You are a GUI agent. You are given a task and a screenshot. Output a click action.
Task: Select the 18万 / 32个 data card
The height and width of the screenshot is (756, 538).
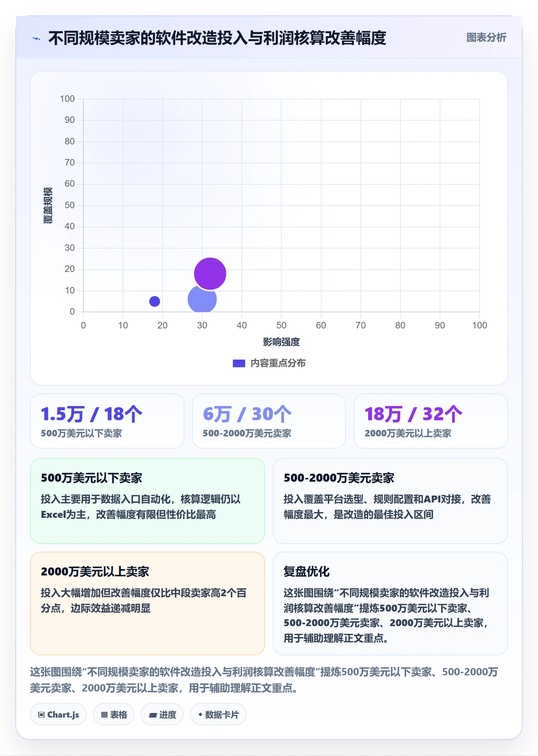click(430, 421)
